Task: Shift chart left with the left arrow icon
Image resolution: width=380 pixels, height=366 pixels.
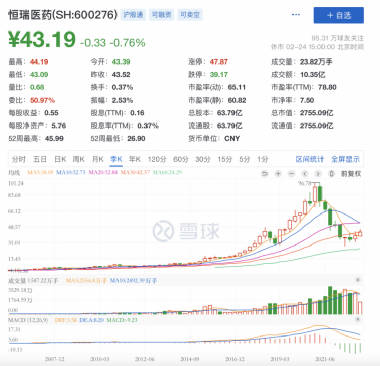Action: coord(305,174)
